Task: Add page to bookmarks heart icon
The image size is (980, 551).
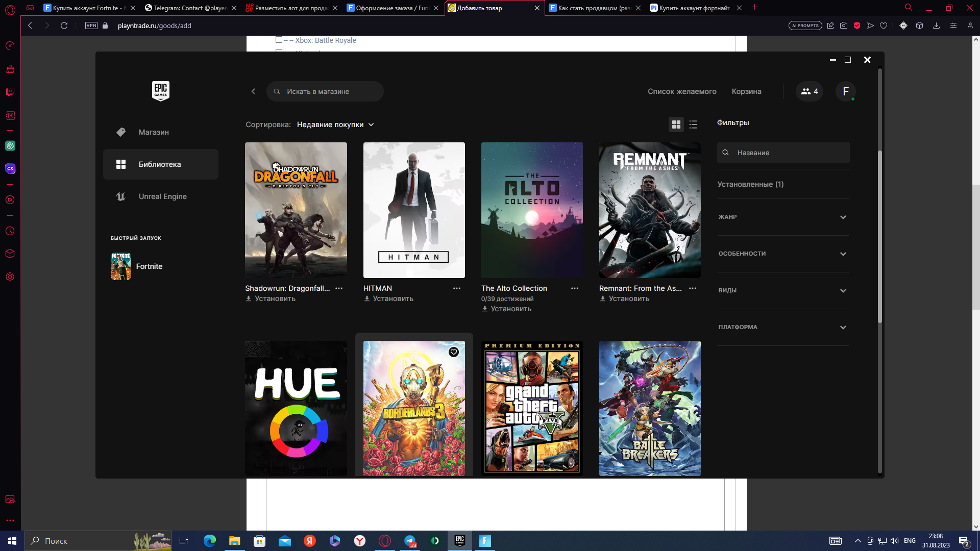Action: pos(884,26)
